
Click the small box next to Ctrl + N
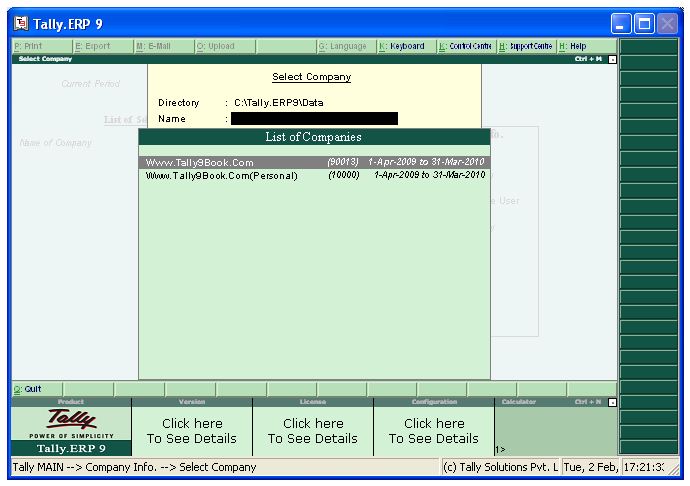pyautogui.click(x=612, y=402)
